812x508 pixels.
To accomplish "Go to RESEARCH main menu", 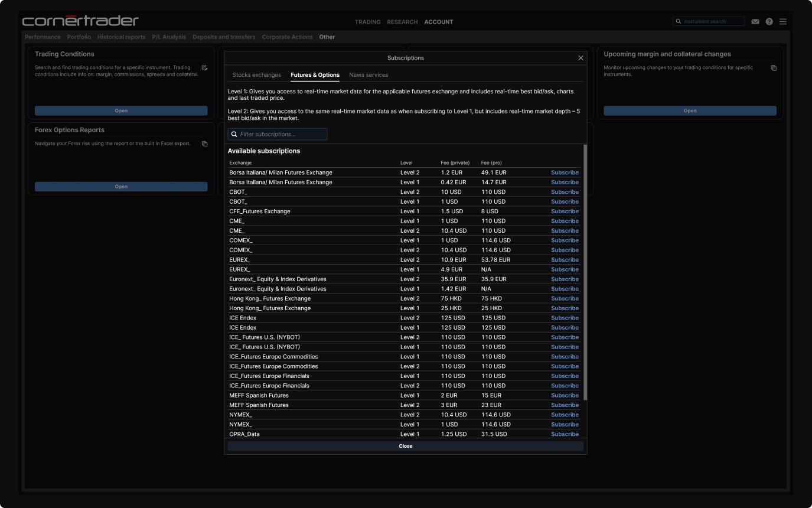I will [x=402, y=22].
